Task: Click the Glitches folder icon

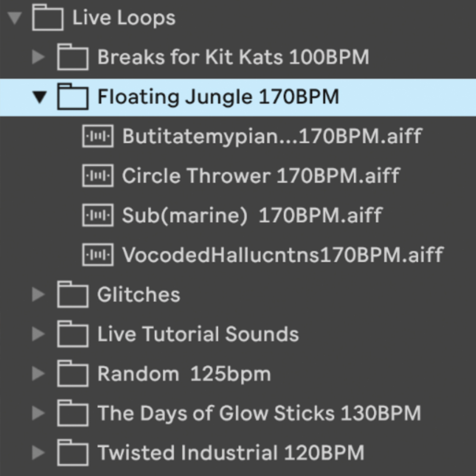Action: click(x=73, y=294)
